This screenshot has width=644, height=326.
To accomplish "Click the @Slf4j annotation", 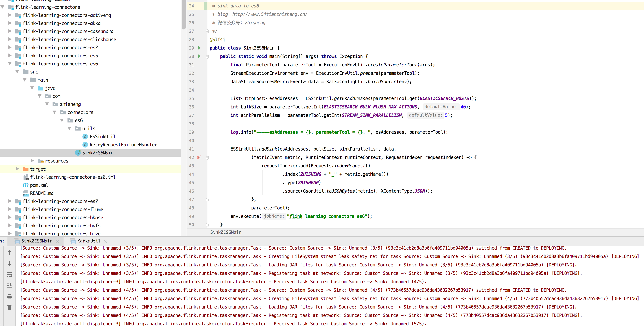I will pos(217,39).
